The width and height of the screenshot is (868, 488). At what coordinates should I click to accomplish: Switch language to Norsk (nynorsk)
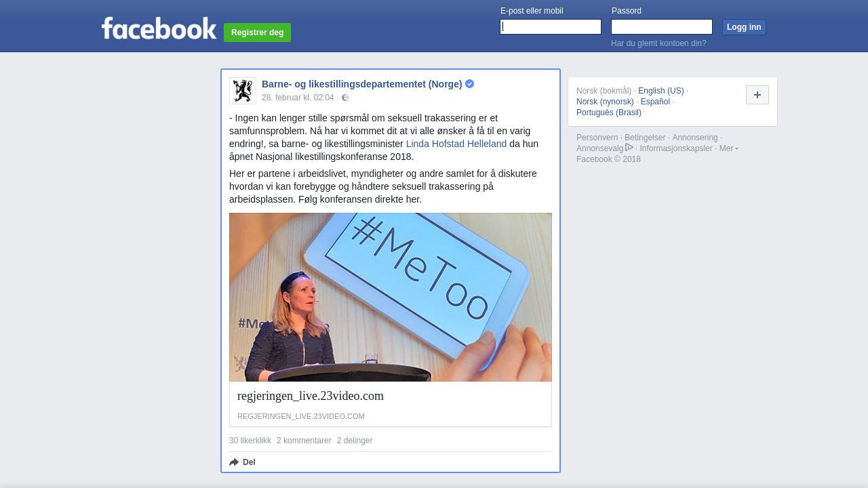(605, 102)
